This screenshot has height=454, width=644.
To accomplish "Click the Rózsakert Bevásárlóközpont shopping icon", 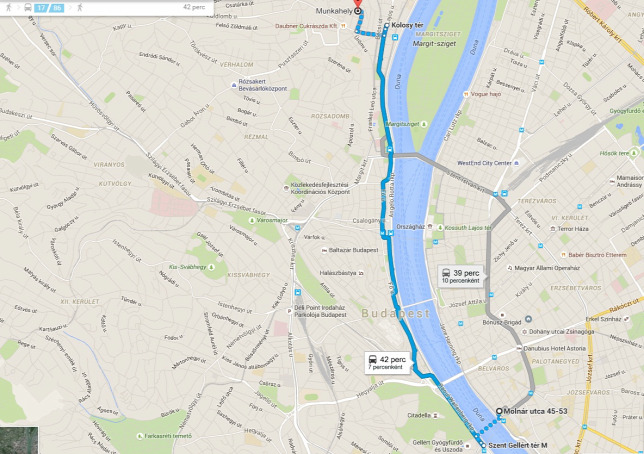I will 234,85.
